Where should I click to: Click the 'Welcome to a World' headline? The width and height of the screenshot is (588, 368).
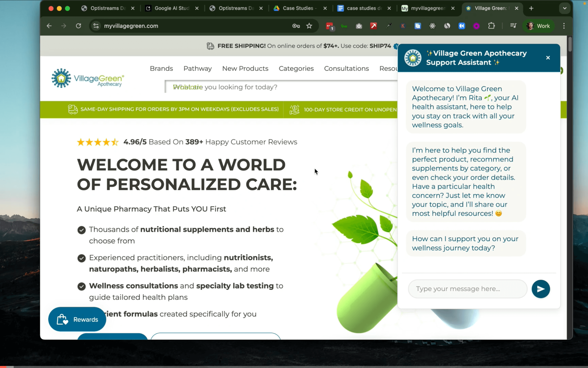pyautogui.click(x=187, y=174)
